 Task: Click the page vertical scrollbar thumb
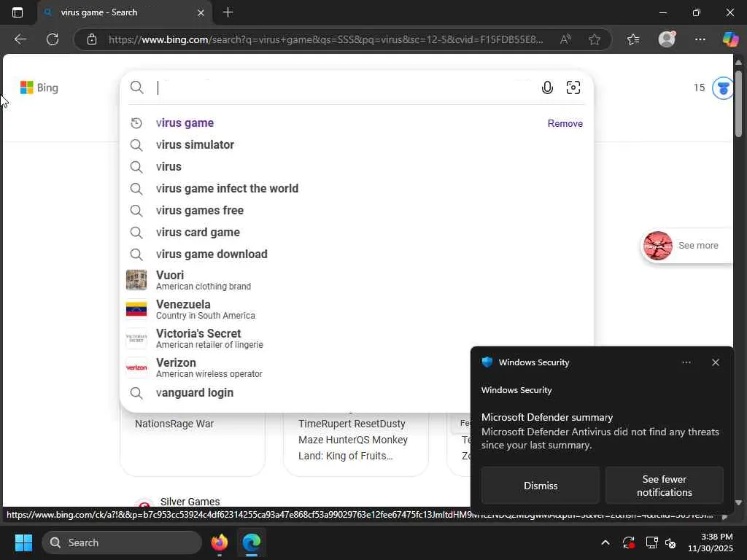[x=738, y=104]
